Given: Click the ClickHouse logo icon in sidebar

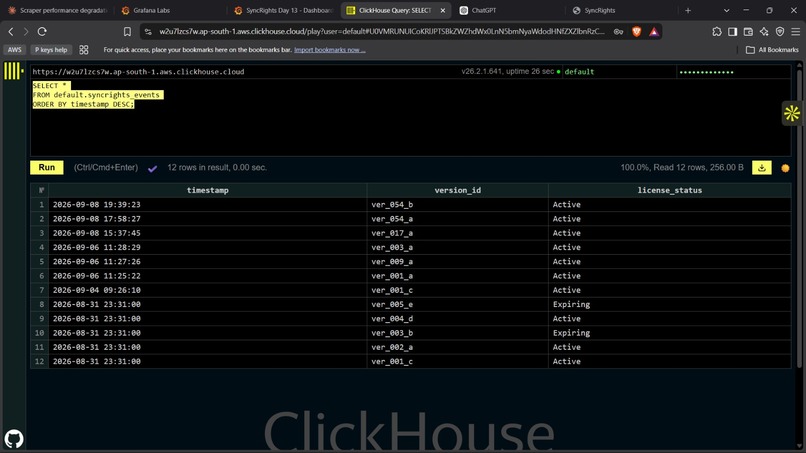Looking at the screenshot, I should [13, 70].
